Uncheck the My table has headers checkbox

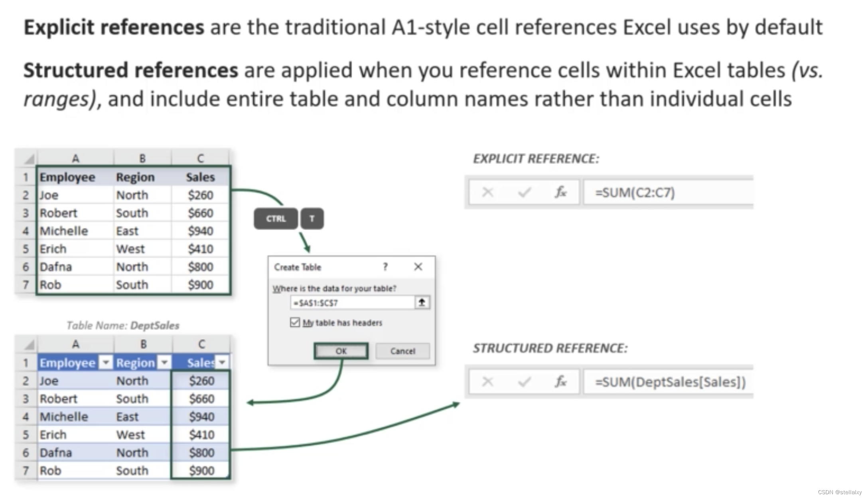click(x=294, y=322)
